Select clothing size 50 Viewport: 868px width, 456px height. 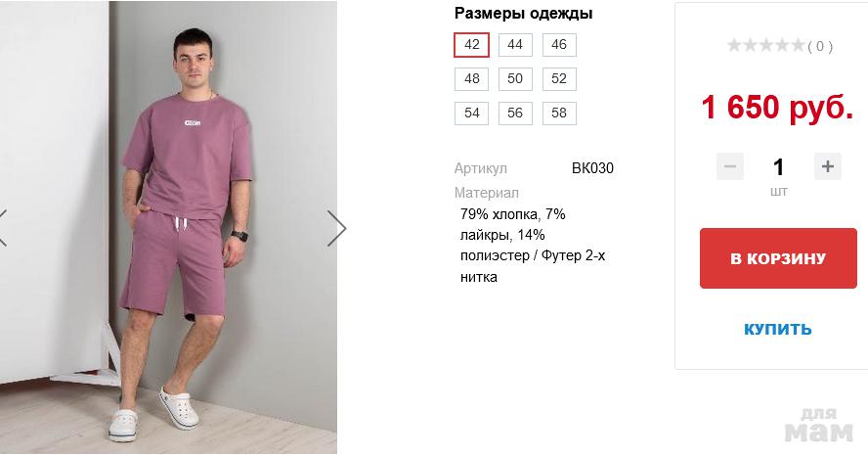click(x=515, y=78)
